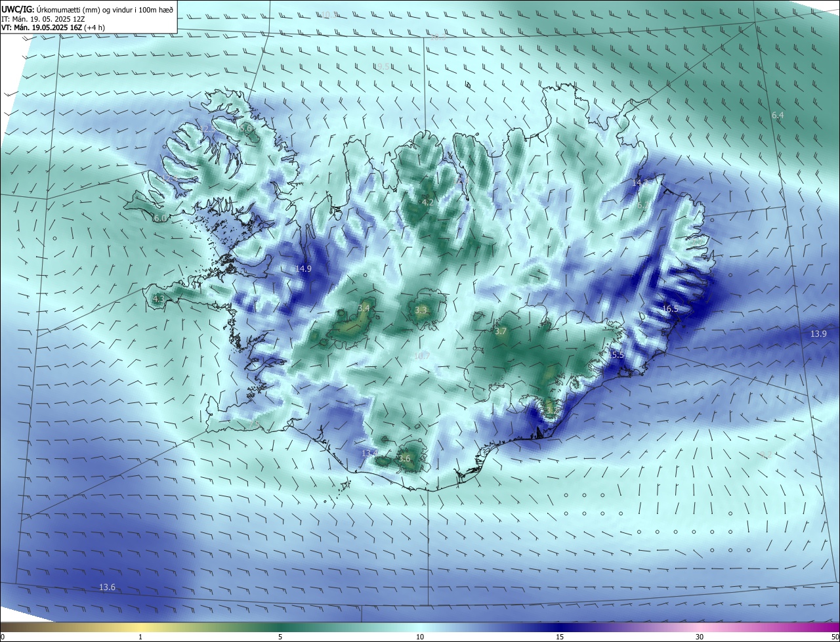Click the legend tick label 15
Image resolution: width=840 pixels, height=642 pixels.
[560, 637]
